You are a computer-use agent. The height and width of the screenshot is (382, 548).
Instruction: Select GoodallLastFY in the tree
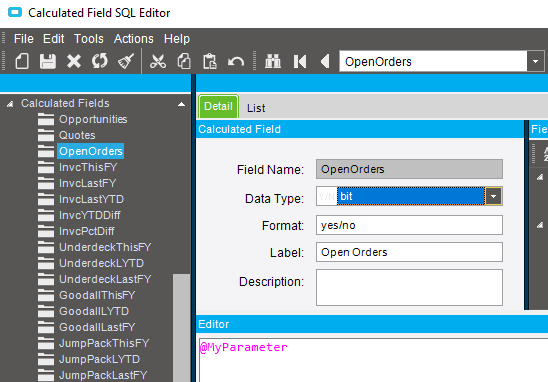click(97, 327)
